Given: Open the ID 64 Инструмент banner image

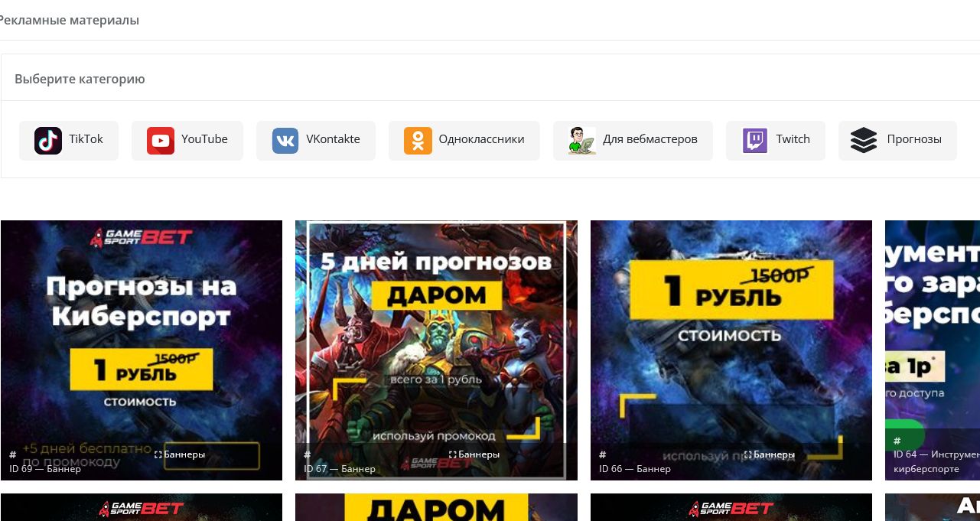Looking at the screenshot, I should (x=933, y=350).
